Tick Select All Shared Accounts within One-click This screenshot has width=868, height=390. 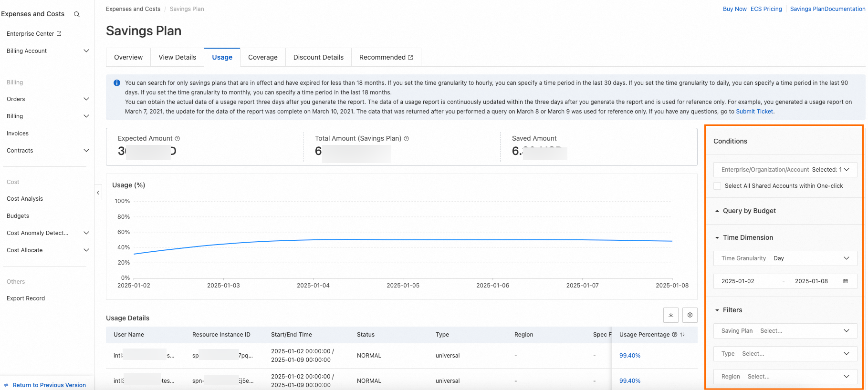[717, 186]
